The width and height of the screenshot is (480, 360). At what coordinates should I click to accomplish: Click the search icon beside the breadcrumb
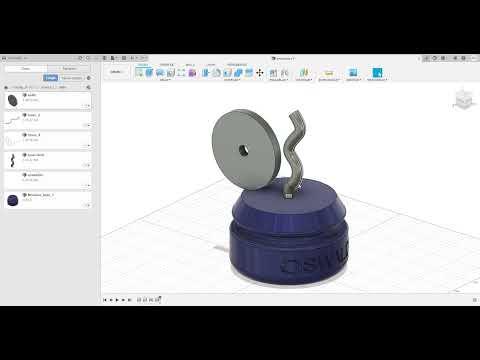click(x=88, y=87)
